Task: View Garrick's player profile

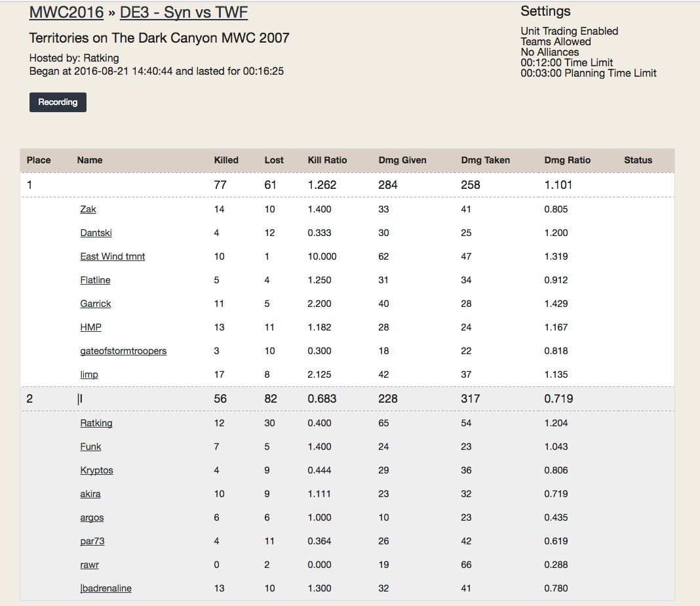Action: [95, 304]
